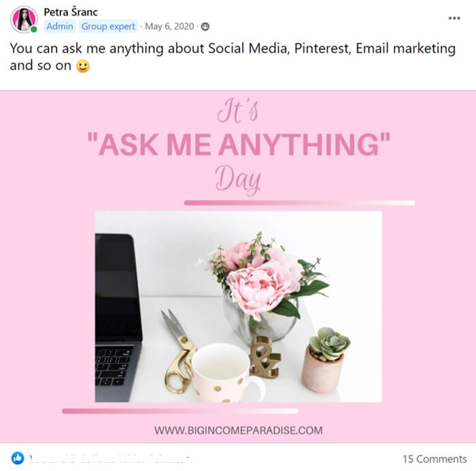Click the Admin badge
The height and width of the screenshot is (471, 476).
coord(60,27)
